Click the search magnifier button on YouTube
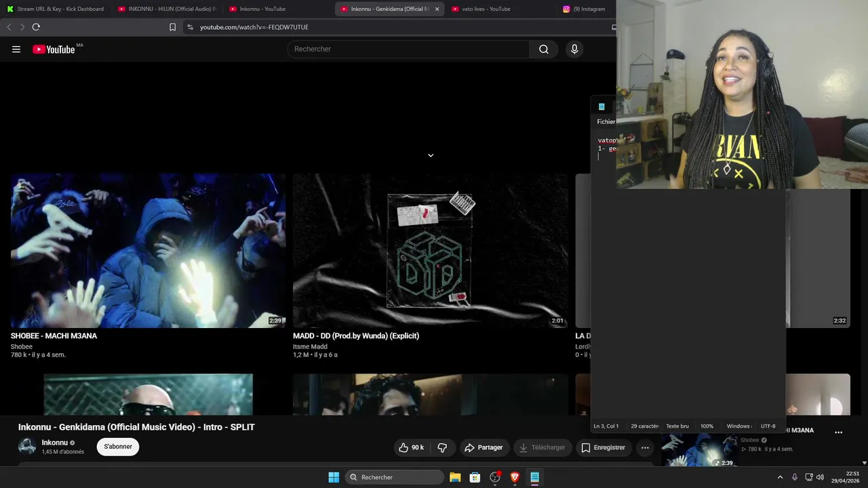This screenshot has height=488, width=868. pyautogui.click(x=544, y=49)
